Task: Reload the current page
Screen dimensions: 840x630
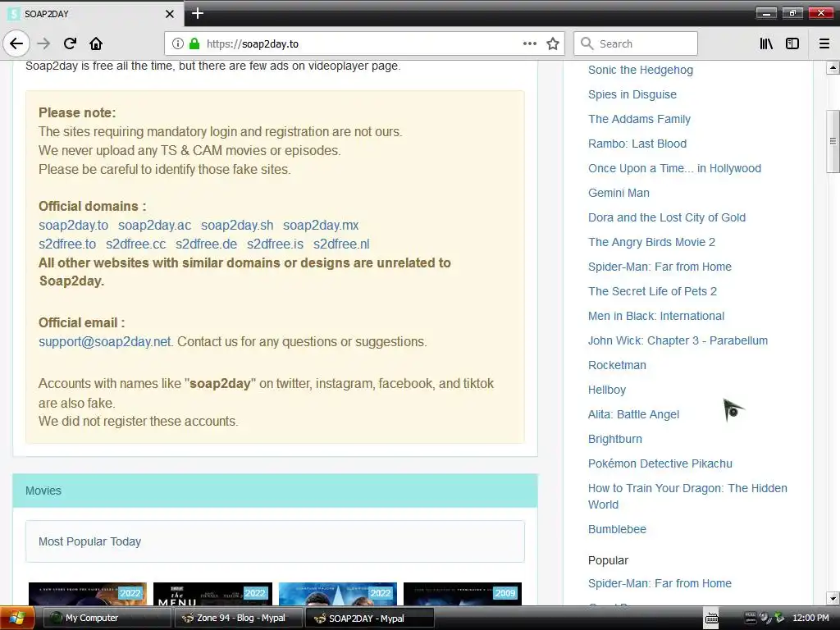Action: click(70, 43)
